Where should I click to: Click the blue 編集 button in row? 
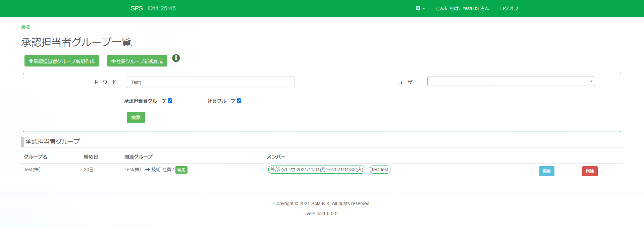[546, 171]
